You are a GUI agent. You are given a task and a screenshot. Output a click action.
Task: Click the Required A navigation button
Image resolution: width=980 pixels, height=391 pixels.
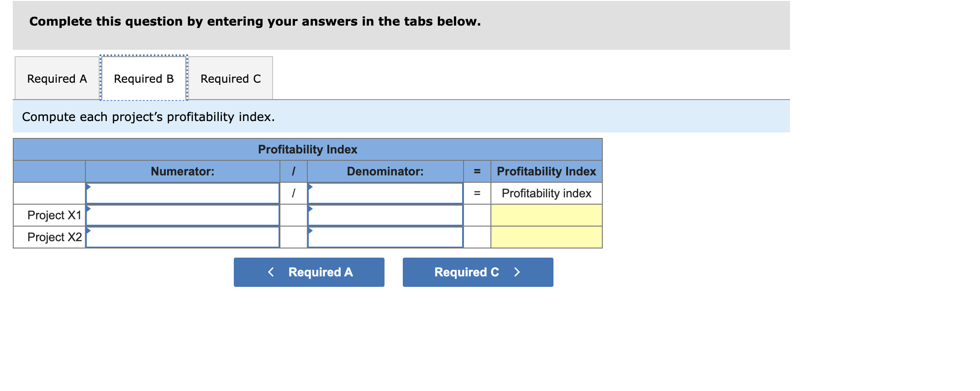point(309,272)
